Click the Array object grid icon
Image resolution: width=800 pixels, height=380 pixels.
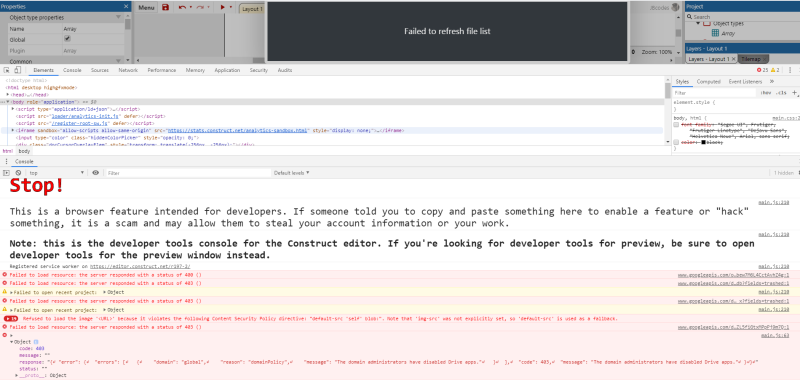tap(715, 33)
